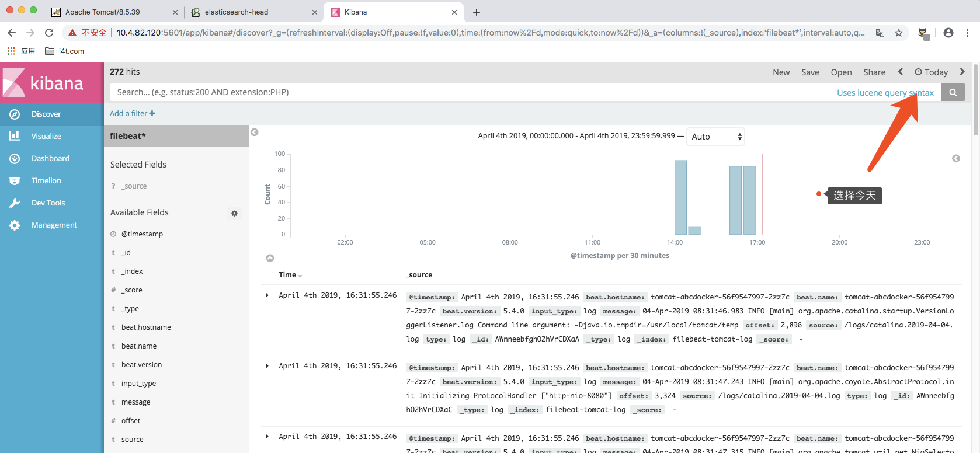Image resolution: width=980 pixels, height=453 pixels.
Task: Move time range forward
Action: [x=962, y=72]
